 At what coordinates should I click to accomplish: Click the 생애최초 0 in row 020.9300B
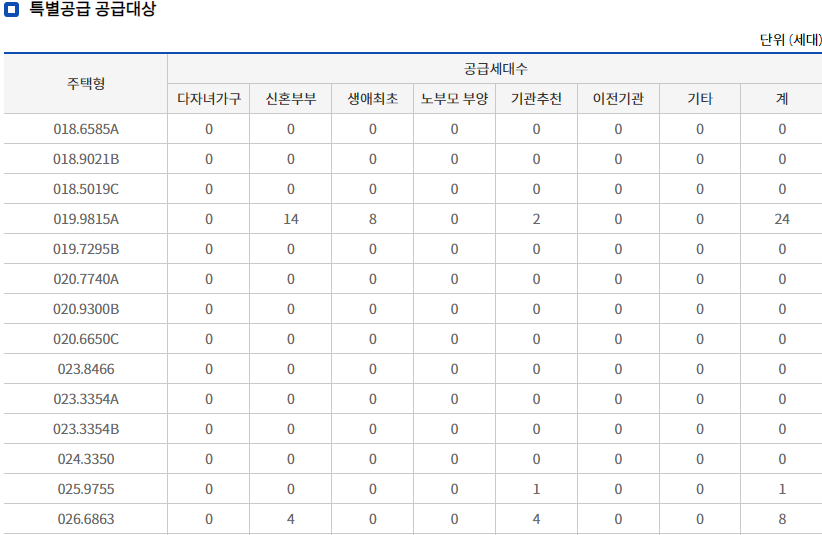(x=373, y=309)
